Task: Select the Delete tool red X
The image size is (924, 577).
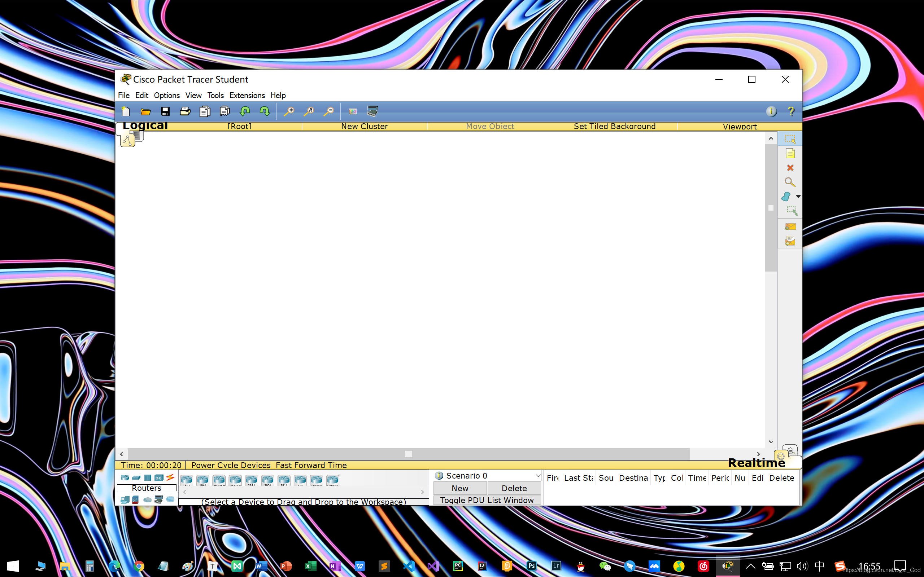Action: click(790, 168)
